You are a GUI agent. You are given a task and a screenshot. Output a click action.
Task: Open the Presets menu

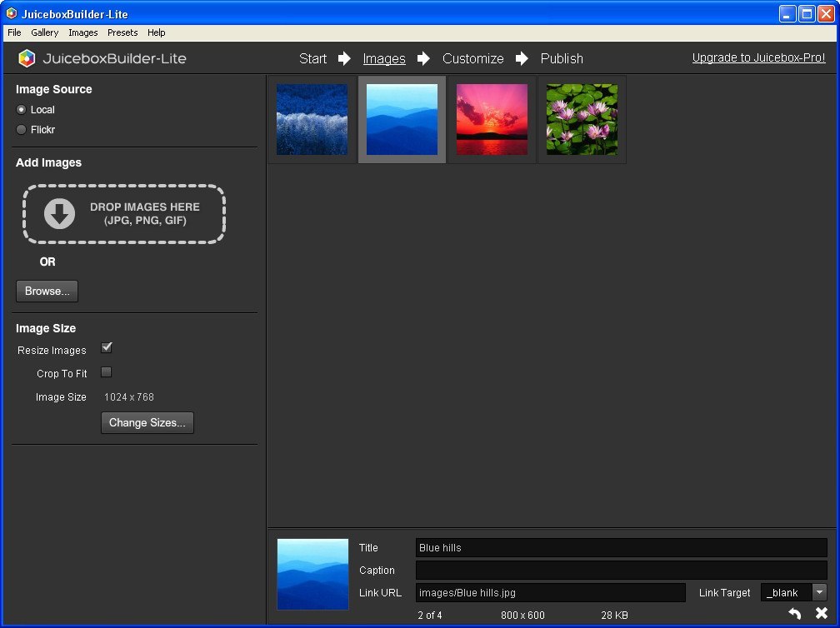pos(122,32)
